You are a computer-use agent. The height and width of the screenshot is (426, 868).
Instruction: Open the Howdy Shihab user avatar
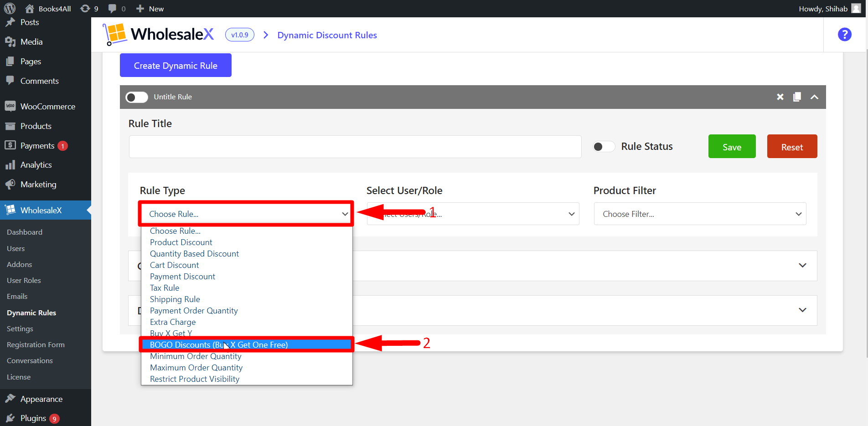coord(856,8)
